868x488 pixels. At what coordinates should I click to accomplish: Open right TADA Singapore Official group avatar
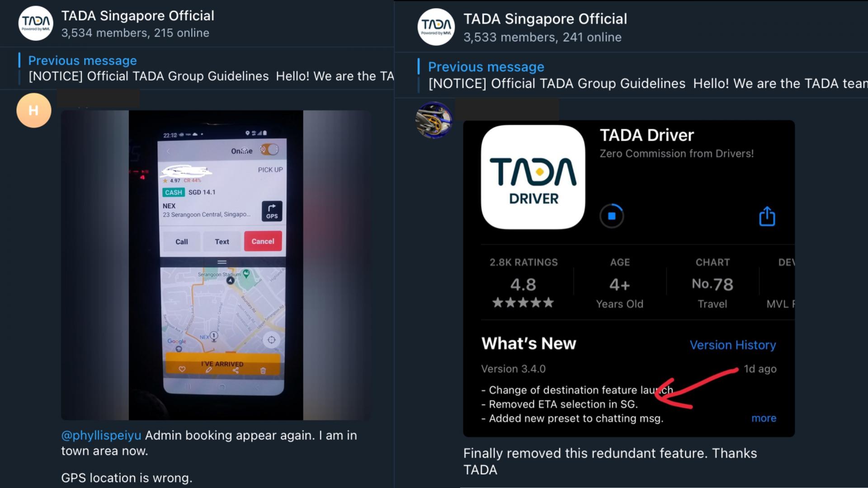pos(436,27)
